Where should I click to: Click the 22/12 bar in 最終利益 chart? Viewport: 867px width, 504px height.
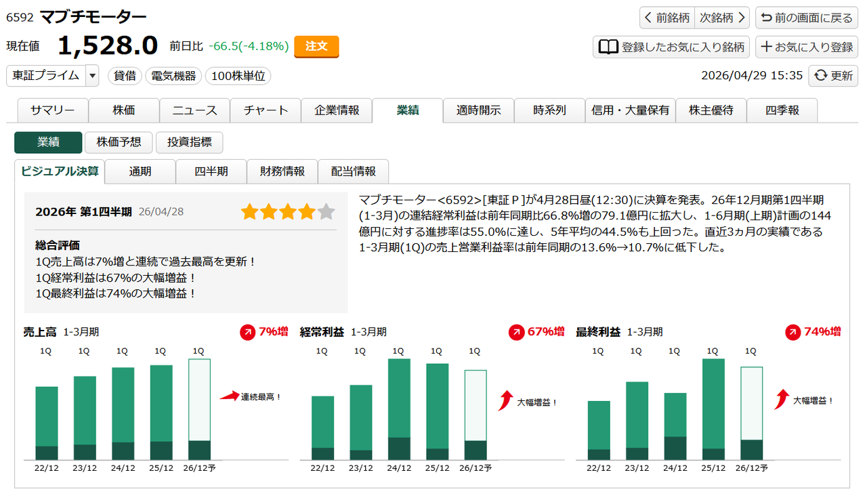pos(599,431)
